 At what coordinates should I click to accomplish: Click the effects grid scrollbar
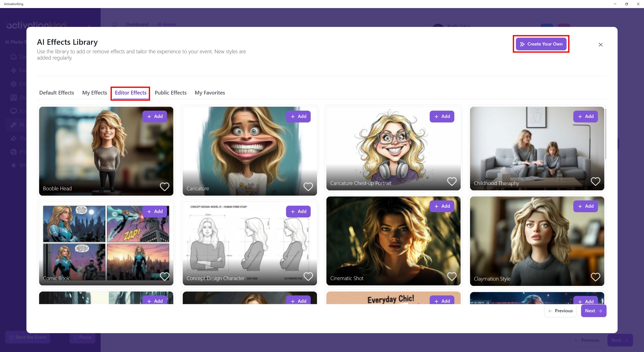click(606, 135)
